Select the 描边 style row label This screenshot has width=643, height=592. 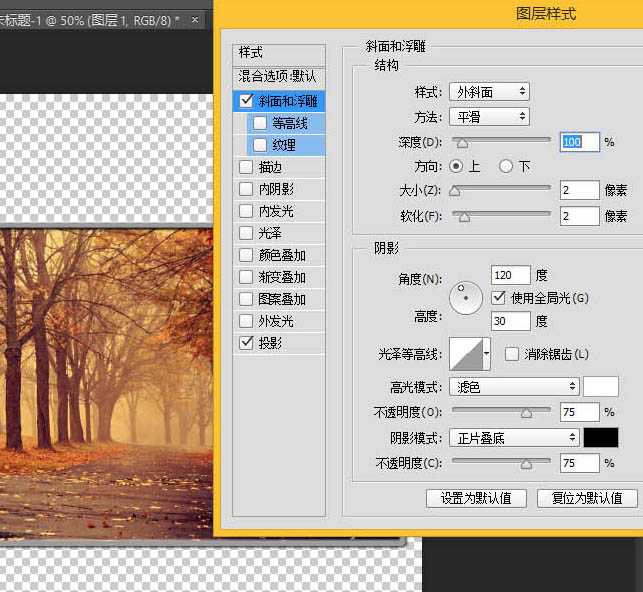pyautogui.click(x=270, y=167)
